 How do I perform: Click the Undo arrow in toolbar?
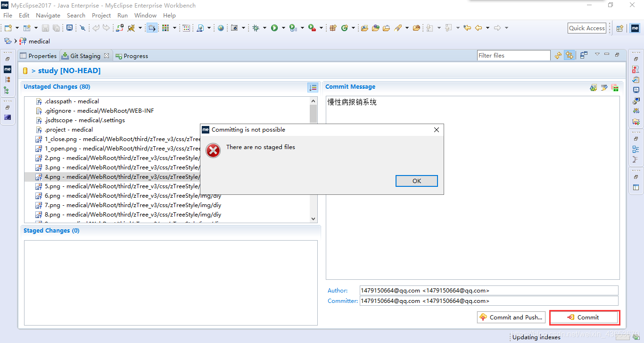pyautogui.click(x=96, y=28)
